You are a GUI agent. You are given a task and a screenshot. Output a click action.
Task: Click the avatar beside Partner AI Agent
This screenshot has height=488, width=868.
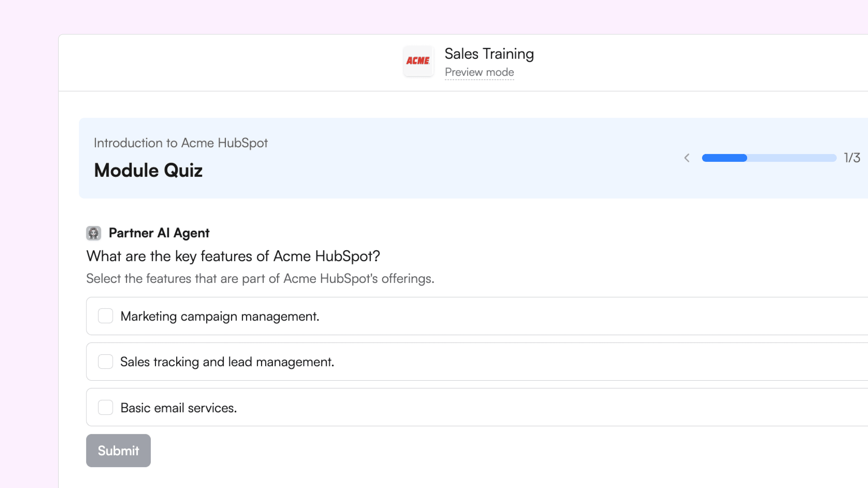[x=93, y=233]
